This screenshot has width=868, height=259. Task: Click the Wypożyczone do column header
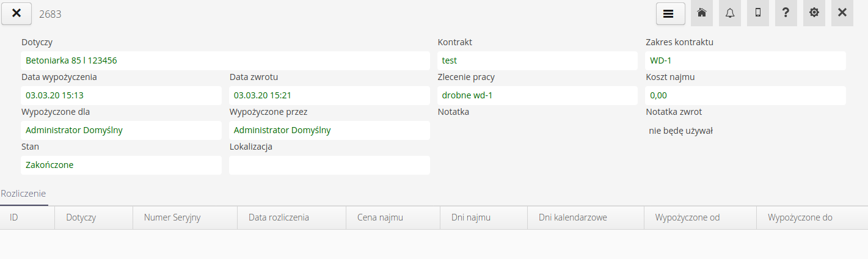pyautogui.click(x=800, y=217)
